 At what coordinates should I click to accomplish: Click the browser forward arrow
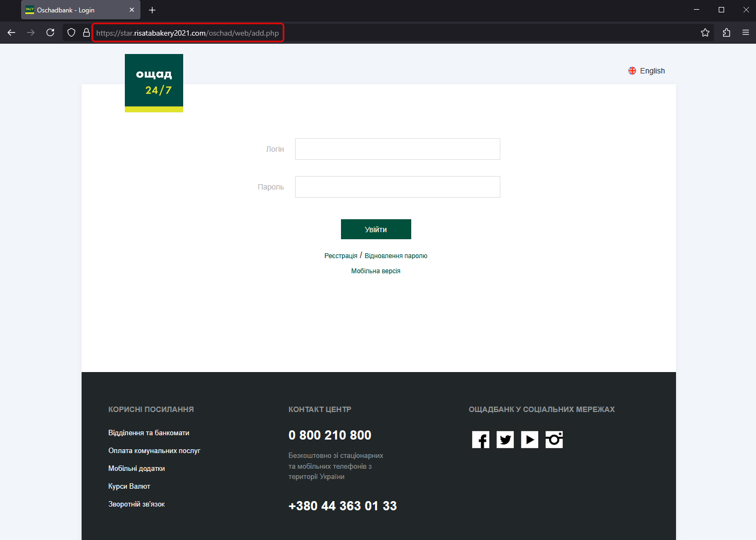click(x=31, y=33)
